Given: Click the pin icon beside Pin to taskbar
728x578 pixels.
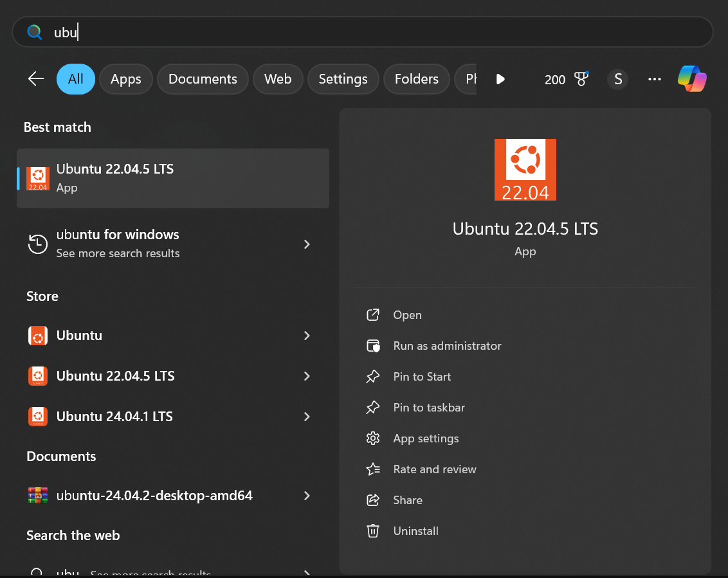Looking at the screenshot, I should coord(373,408).
